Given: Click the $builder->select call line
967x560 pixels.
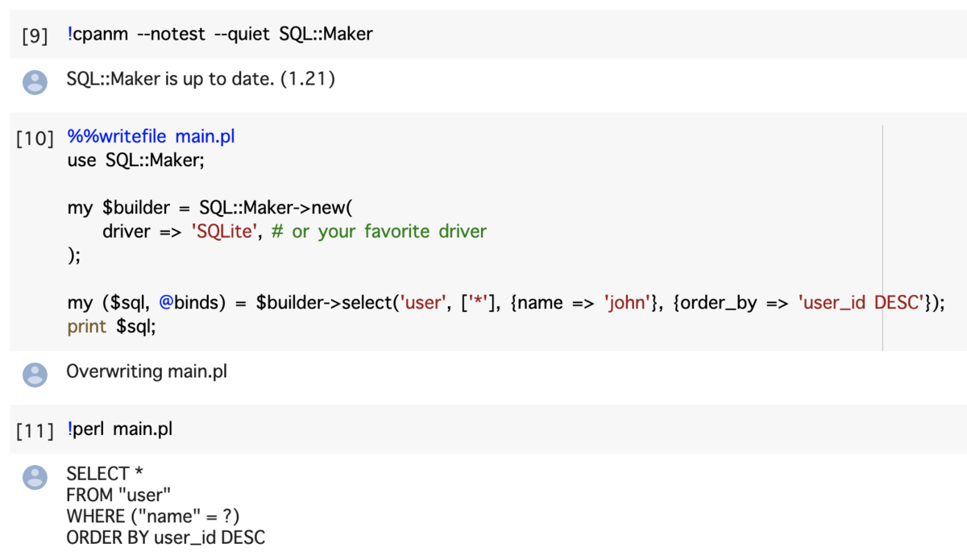Looking at the screenshot, I should (x=505, y=303).
